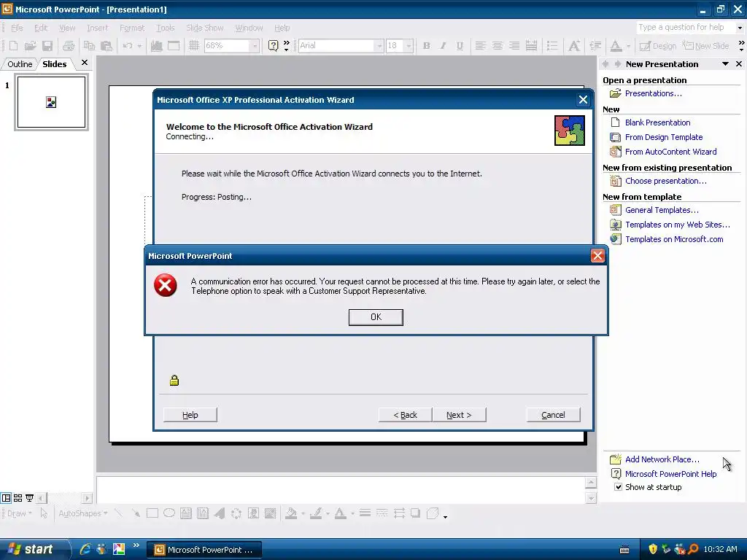The image size is (747, 560).
Task: Click Back in the Activation Wizard
Action: 405,415
